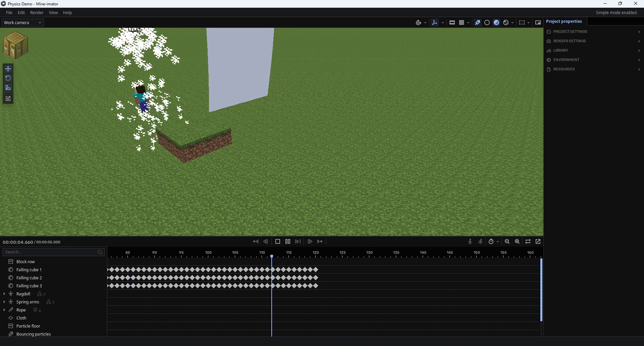The image size is (644, 346).
Task: Open the Work camera dropdown
Action: pos(22,22)
